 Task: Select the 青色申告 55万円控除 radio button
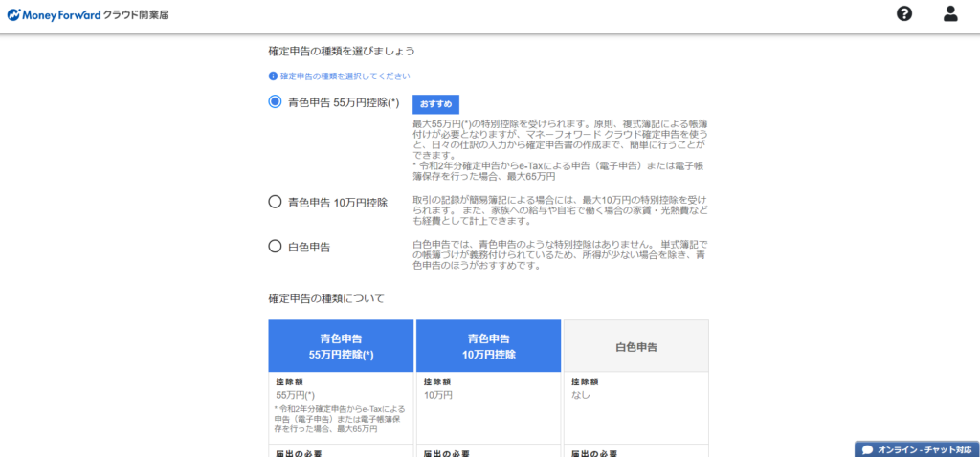(x=275, y=102)
